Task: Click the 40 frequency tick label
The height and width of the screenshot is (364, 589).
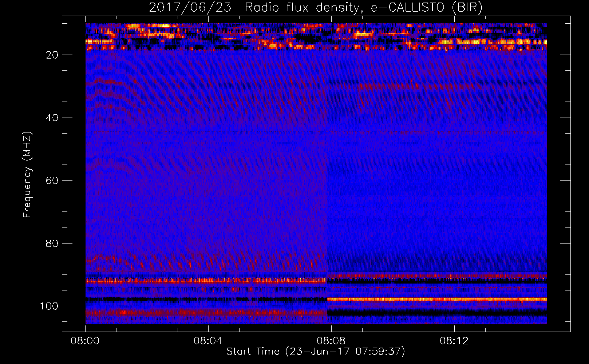Action: (x=52, y=118)
